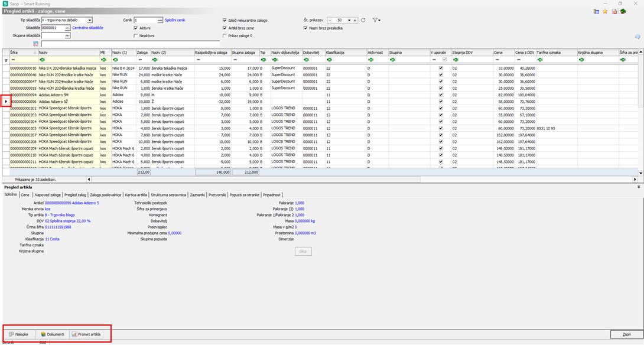This screenshot has width=644, height=345.
Task: Collapse the Pregled artikla panel
Action: point(638,187)
